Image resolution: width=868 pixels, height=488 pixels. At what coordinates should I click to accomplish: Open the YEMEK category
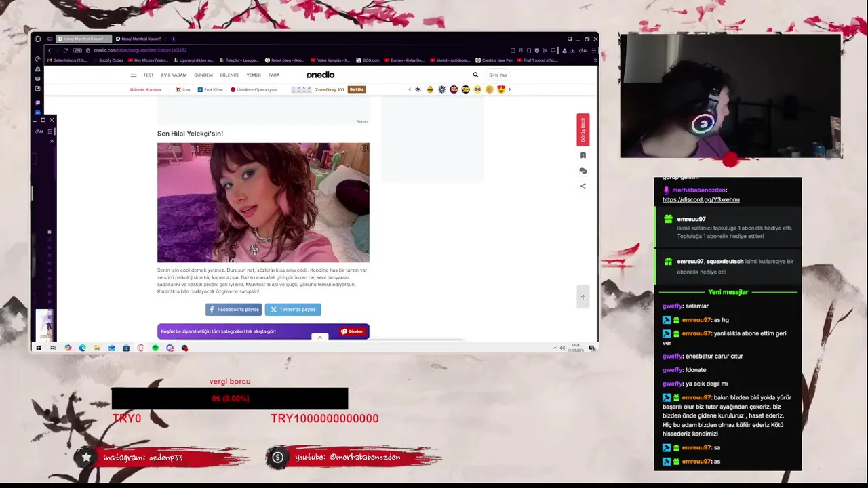pyautogui.click(x=254, y=75)
